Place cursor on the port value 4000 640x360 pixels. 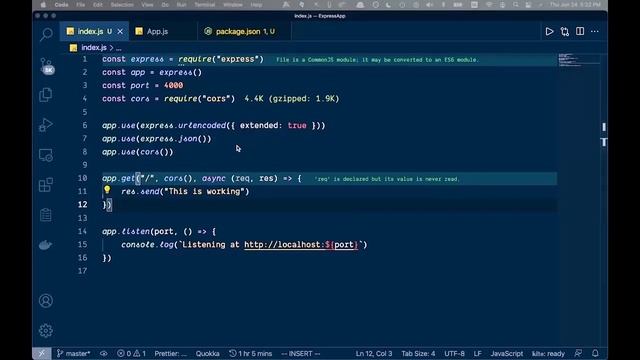[x=173, y=85]
